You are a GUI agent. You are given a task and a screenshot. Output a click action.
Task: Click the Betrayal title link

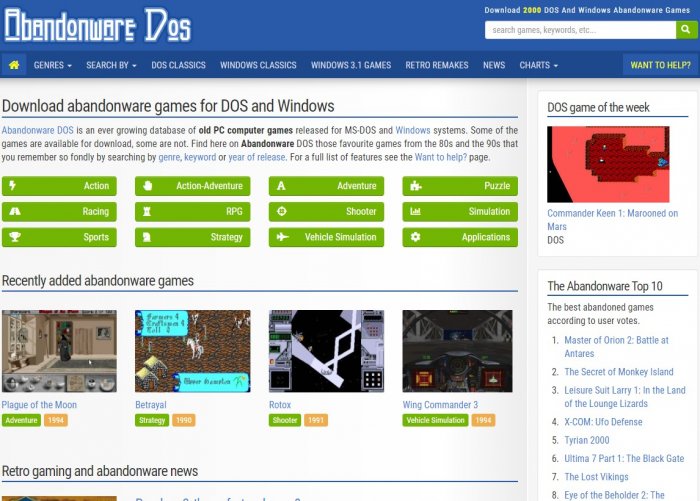(151, 405)
